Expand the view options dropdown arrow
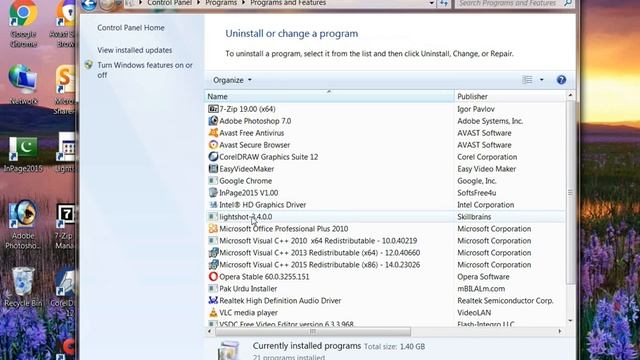The image size is (640, 360). [542, 80]
